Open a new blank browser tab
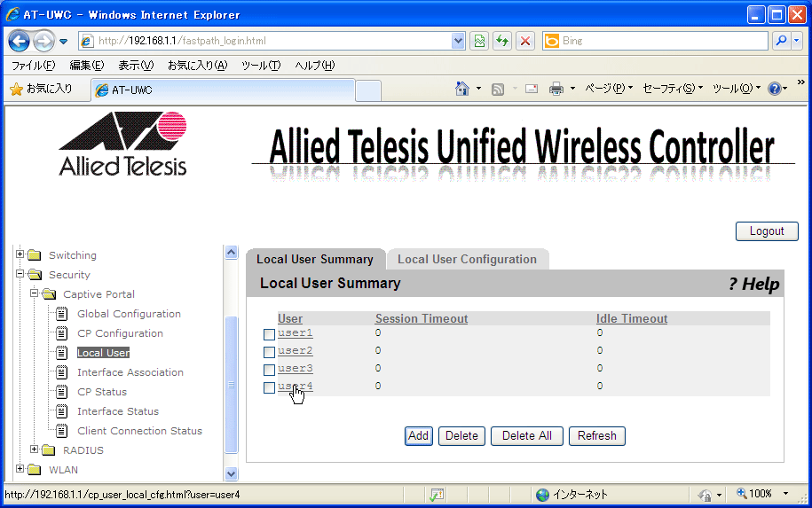The width and height of the screenshot is (812, 508). pyautogui.click(x=368, y=91)
